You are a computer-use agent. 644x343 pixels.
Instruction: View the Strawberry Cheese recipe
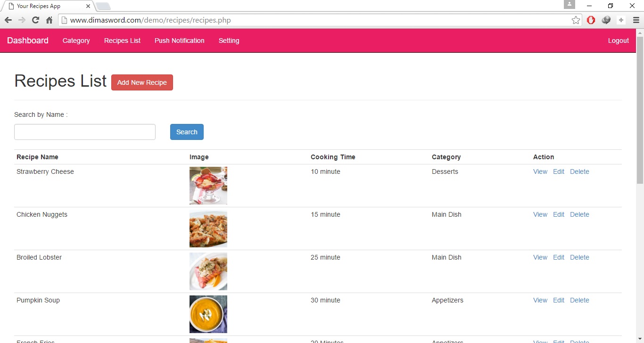pos(540,171)
